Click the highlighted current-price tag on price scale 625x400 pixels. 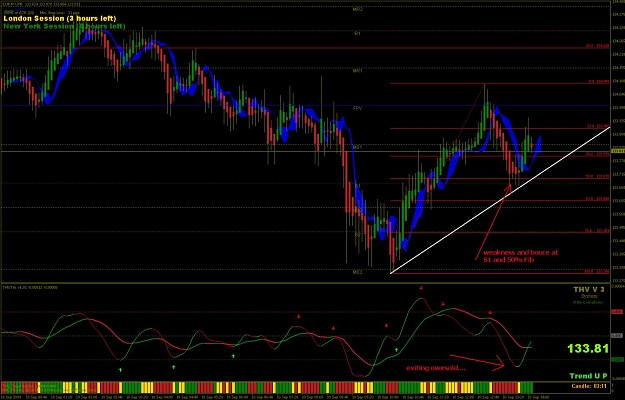[617, 151]
